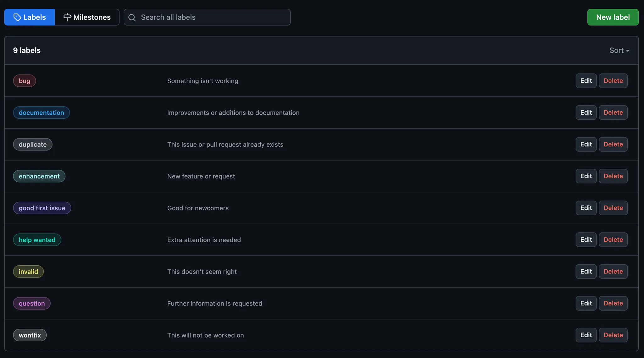Edit the wontfix label
The width and height of the screenshot is (644, 358).
point(586,335)
